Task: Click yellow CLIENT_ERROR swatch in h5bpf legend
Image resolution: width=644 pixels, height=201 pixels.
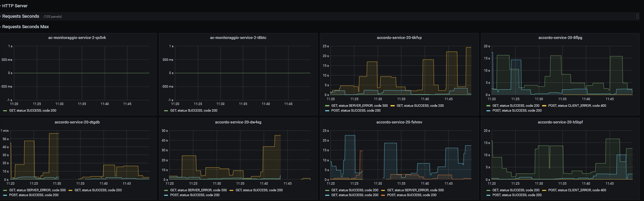Action: [544, 190]
